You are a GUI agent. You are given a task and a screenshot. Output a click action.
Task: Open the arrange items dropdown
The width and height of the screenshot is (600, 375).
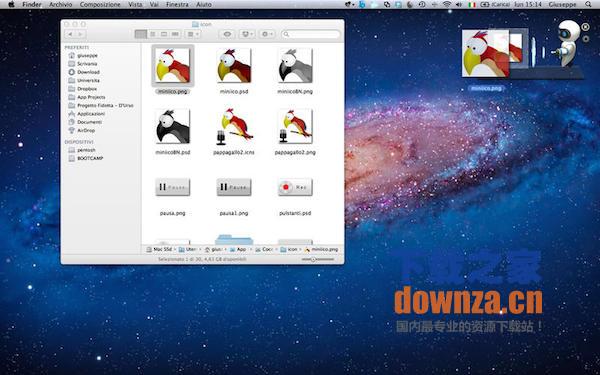[x=192, y=34]
